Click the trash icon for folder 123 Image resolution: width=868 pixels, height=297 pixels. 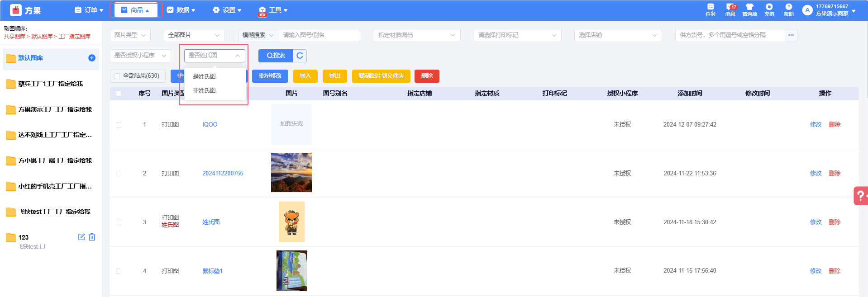[92, 237]
